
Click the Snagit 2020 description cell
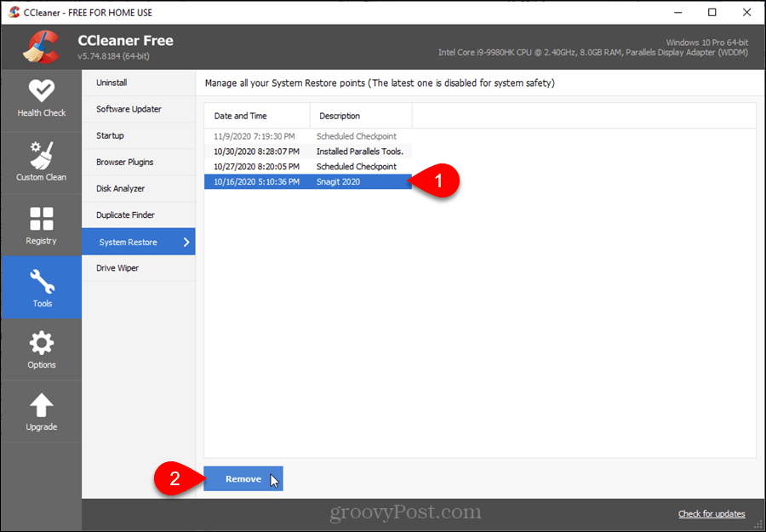(338, 181)
